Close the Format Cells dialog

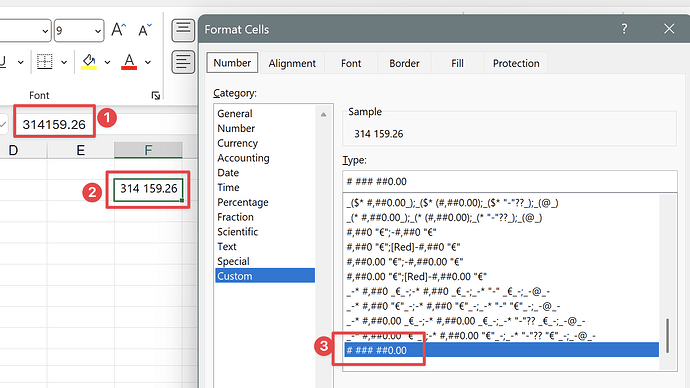coord(669,29)
